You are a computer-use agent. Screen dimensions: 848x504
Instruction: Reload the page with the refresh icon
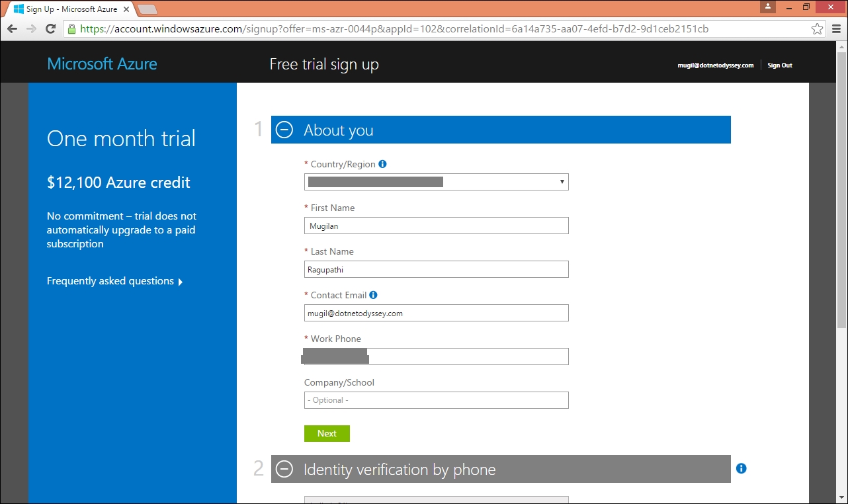(50, 29)
